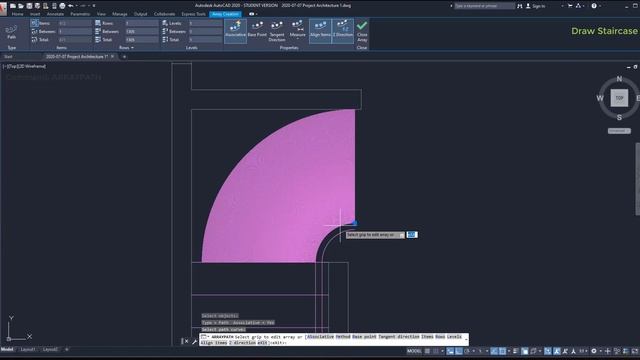Click the Open file icon in Quick Access
Image resolution: width=640 pixels, height=360 pixels.
coord(21,6)
